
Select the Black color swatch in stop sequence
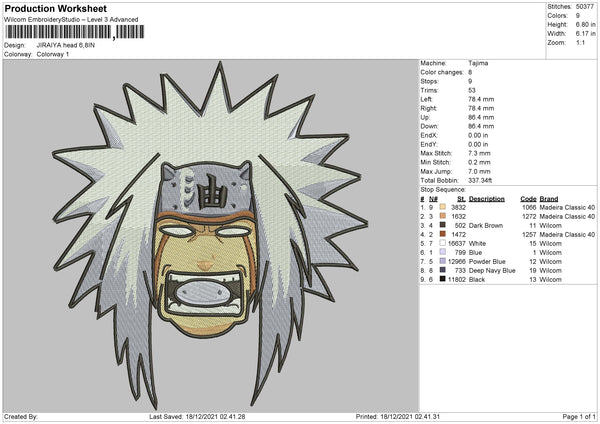click(443, 279)
